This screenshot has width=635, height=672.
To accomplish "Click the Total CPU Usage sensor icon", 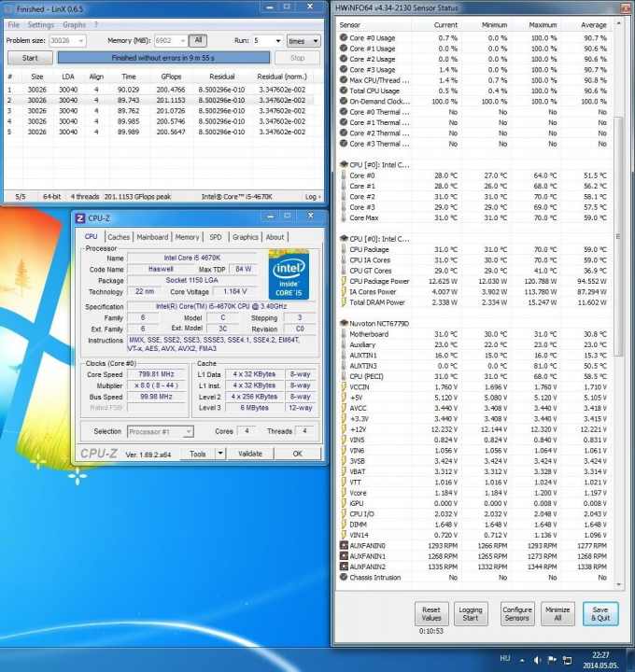I will pyautogui.click(x=344, y=91).
